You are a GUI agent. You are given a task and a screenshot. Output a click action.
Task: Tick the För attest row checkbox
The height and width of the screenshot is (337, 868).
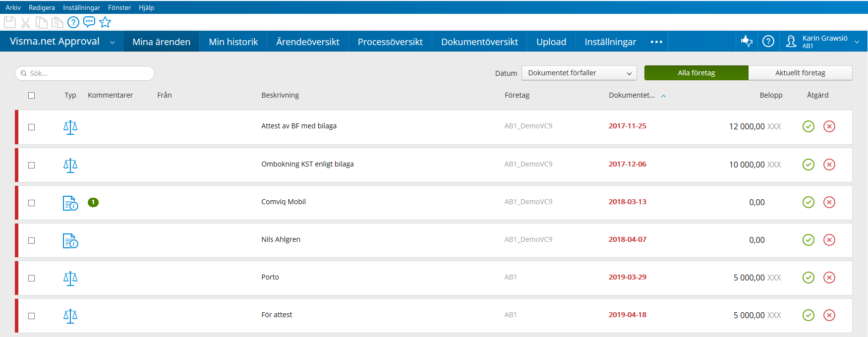pyautogui.click(x=32, y=316)
